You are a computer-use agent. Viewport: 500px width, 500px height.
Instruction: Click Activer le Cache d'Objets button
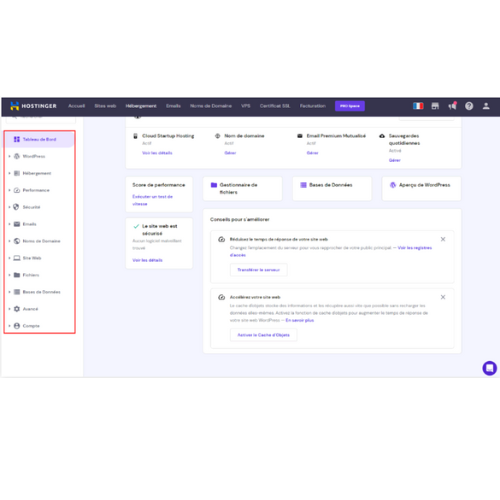[263, 335]
